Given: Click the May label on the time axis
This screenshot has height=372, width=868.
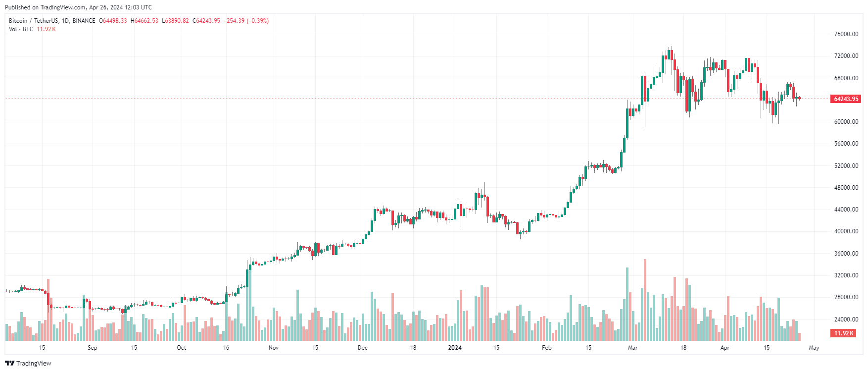Looking at the screenshot, I should point(814,348).
